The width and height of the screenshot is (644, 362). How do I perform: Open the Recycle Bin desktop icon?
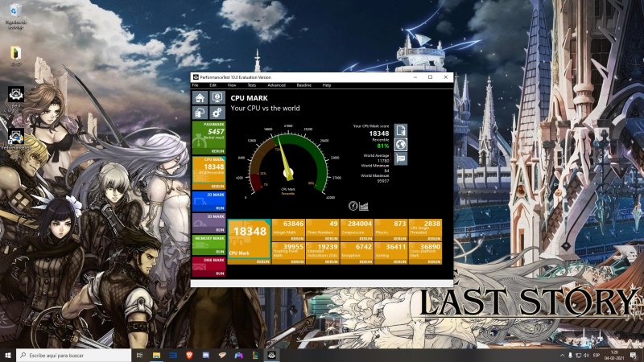(x=15, y=16)
